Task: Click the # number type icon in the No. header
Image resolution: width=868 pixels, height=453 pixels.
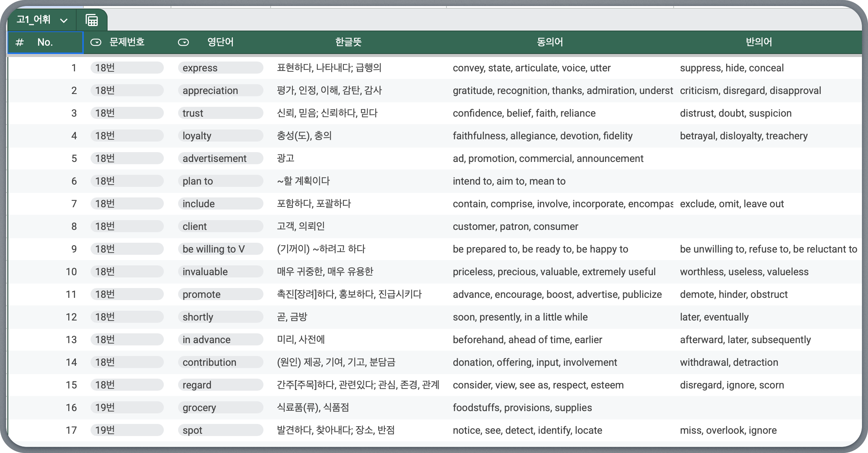Action: click(x=20, y=42)
